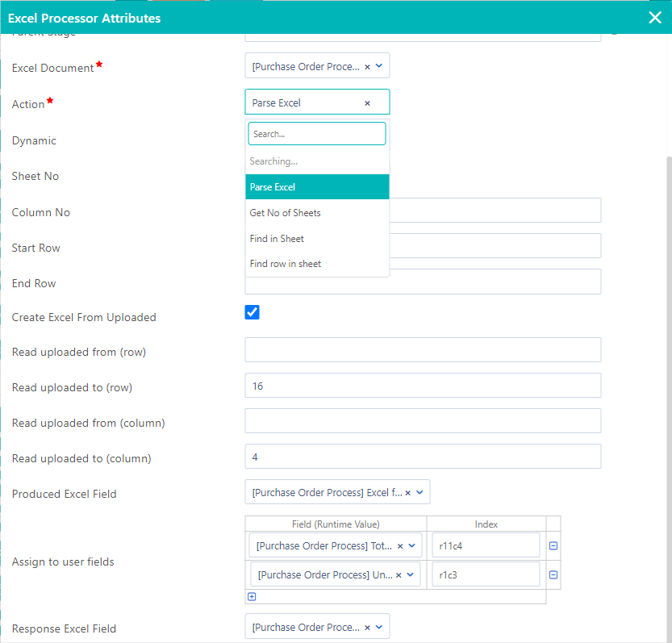Viewport: 672px width, 643px height.
Task: Clear the Total field in the first assign row
Action: pyautogui.click(x=400, y=545)
